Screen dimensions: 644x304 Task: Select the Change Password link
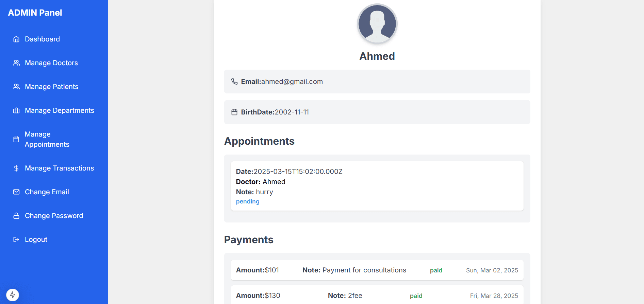click(x=54, y=216)
